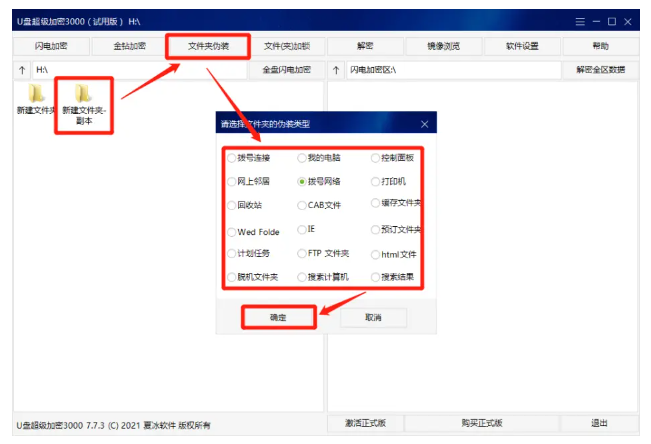Pick the 控制面板 radio button
The height and width of the screenshot is (444, 651).
pyautogui.click(x=375, y=158)
